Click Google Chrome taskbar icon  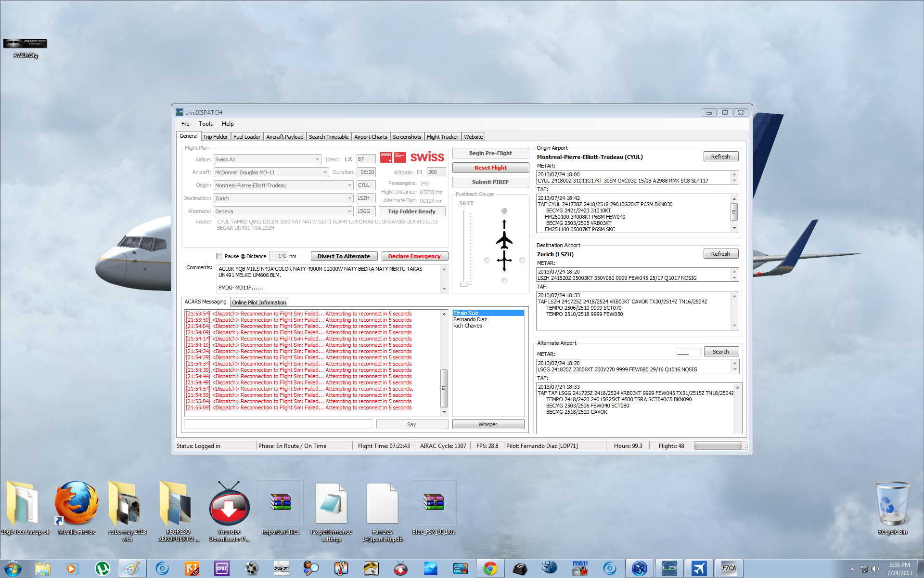[490, 568]
